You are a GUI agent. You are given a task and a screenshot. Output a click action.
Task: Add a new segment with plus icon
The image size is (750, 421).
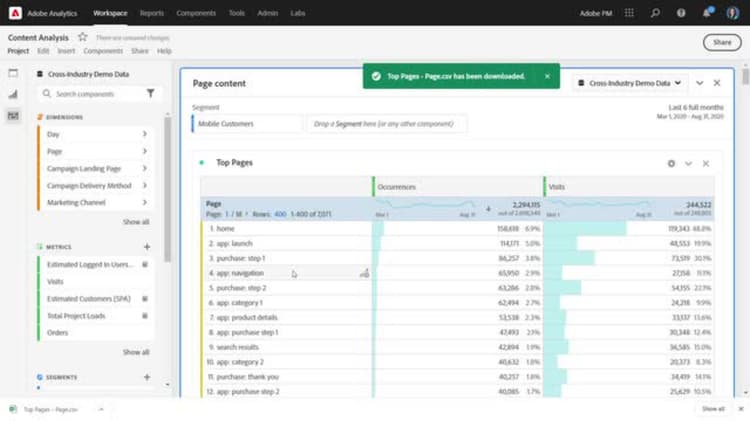coord(147,377)
